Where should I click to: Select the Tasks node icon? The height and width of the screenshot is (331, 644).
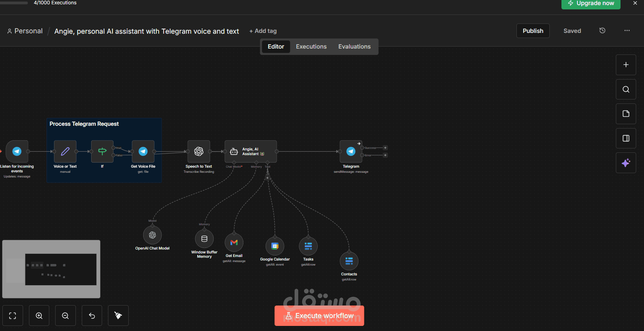[x=308, y=246]
